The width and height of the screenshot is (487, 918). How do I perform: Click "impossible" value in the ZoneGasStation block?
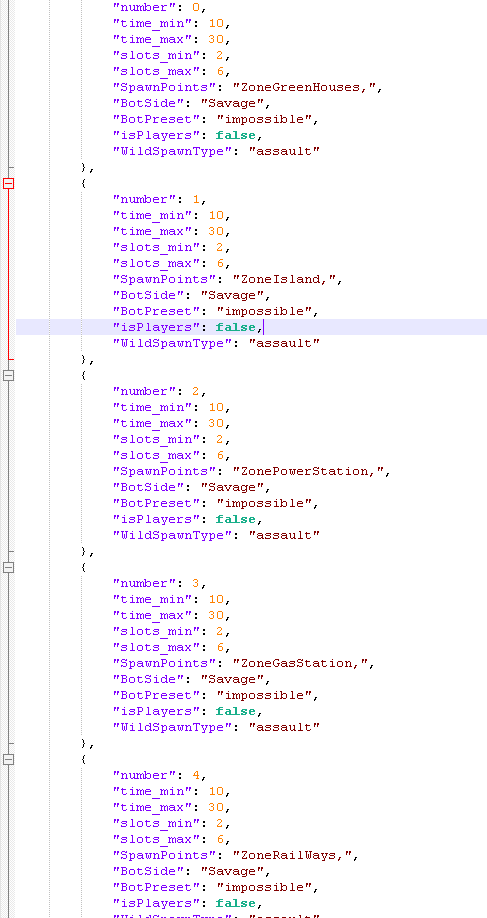pyautogui.click(x=267, y=696)
